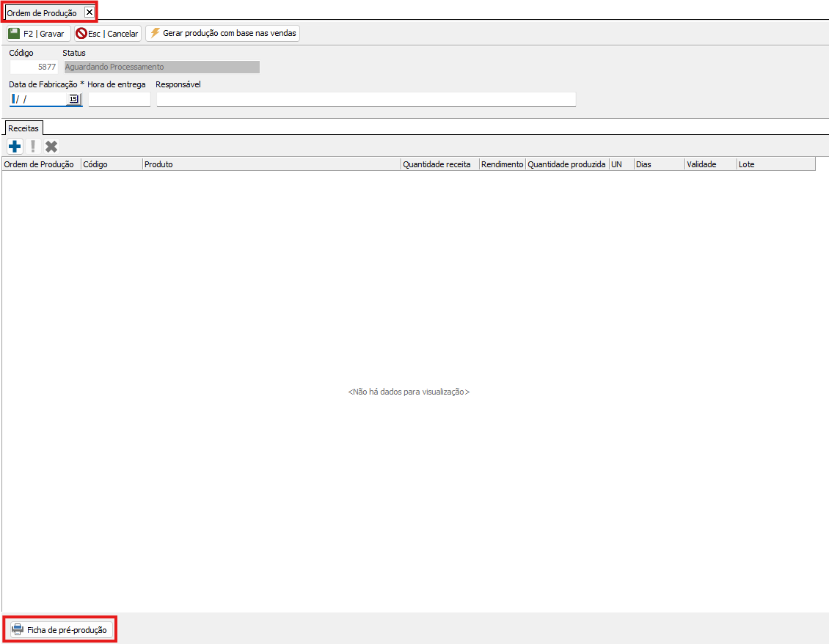Switch to the Ordem de Produção tab

[42, 13]
